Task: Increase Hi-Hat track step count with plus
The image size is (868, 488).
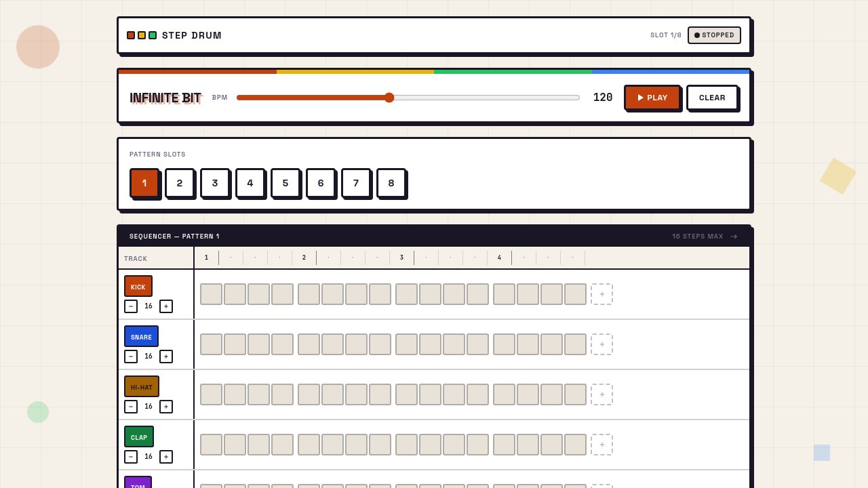Action: [166, 407]
